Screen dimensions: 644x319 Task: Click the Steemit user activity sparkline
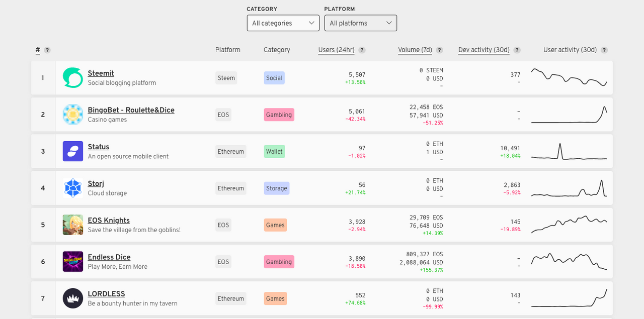569,77
